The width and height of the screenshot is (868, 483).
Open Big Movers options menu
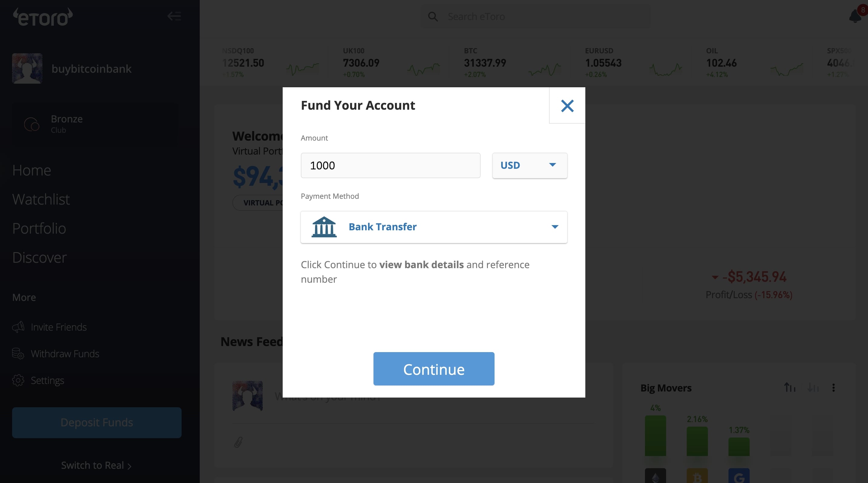point(833,388)
